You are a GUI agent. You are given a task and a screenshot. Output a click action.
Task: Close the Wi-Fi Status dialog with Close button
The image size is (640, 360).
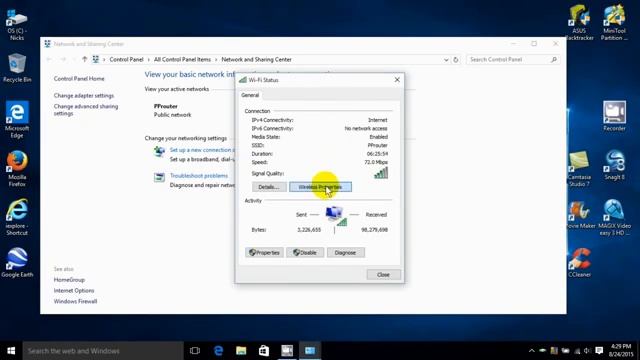(383, 275)
